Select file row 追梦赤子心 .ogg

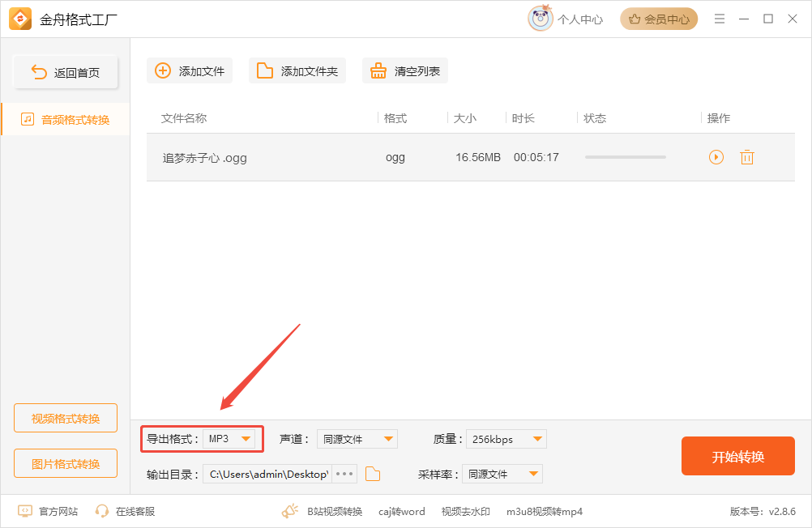[x=471, y=157]
